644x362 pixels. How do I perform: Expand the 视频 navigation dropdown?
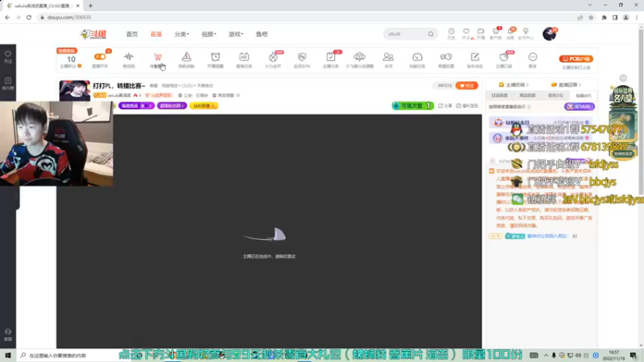208,34
